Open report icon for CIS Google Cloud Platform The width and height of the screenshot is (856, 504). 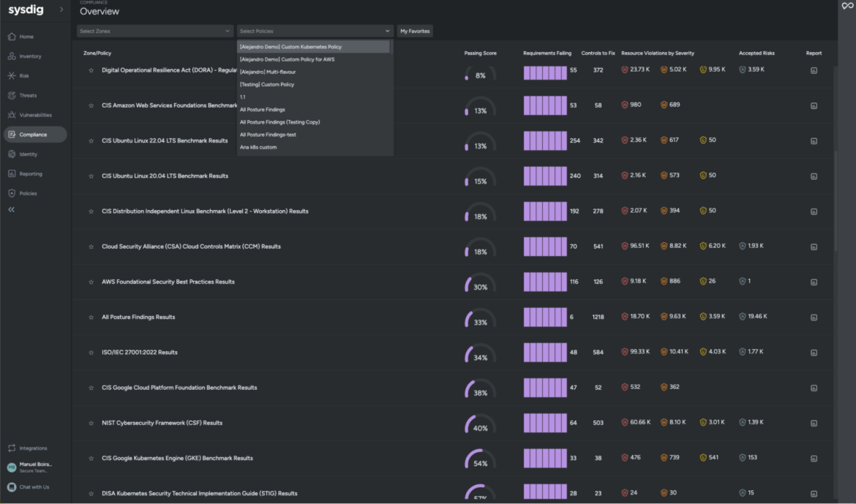point(814,388)
